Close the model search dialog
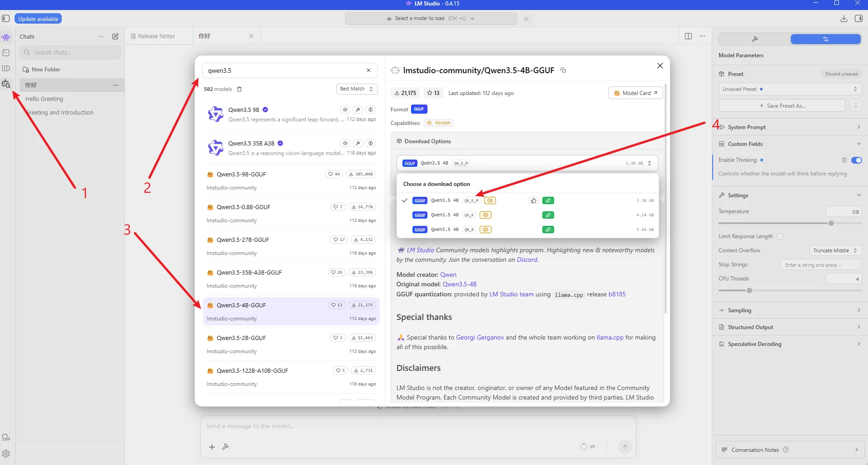This screenshot has width=868, height=465. click(x=660, y=66)
